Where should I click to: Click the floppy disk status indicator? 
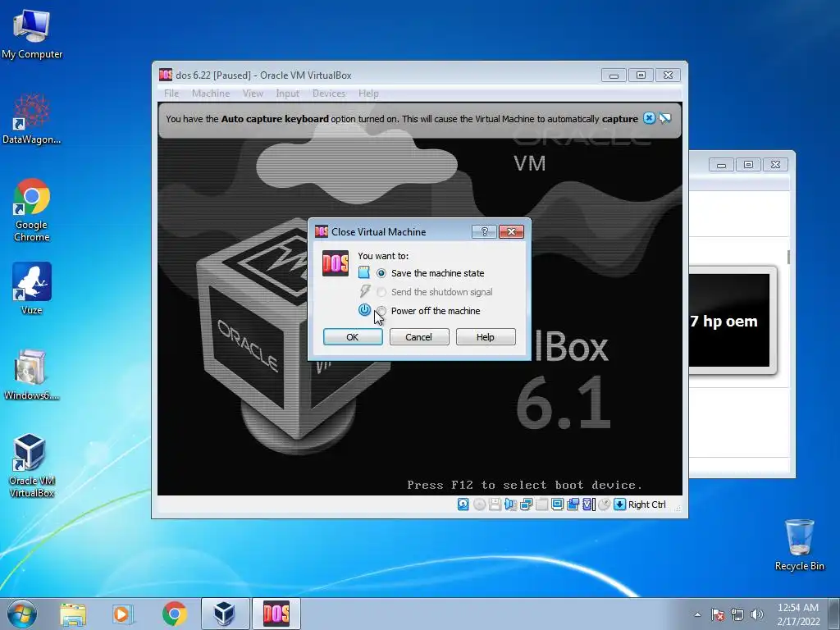(495, 504)
